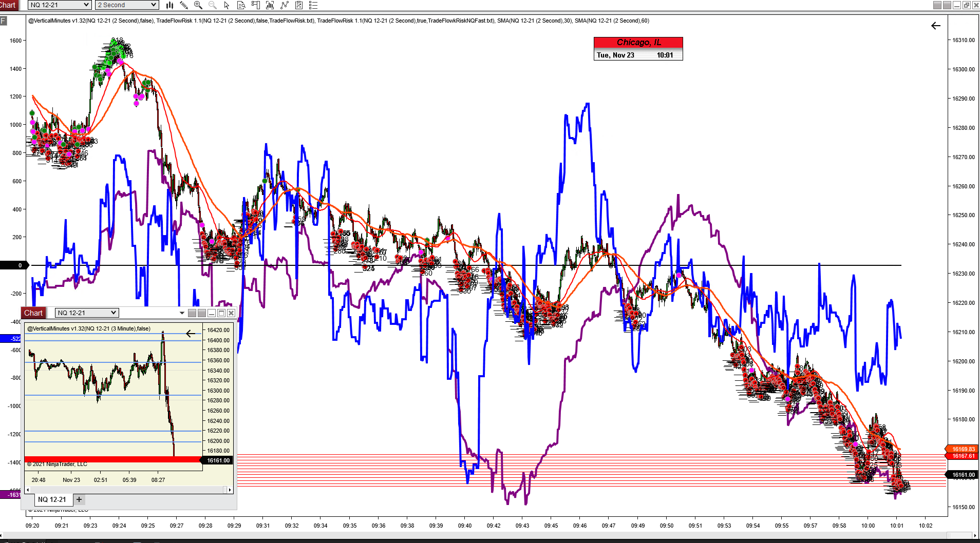980x543 pixels.
Task: Minimize the mini chart window
Action: pos(212,313)
